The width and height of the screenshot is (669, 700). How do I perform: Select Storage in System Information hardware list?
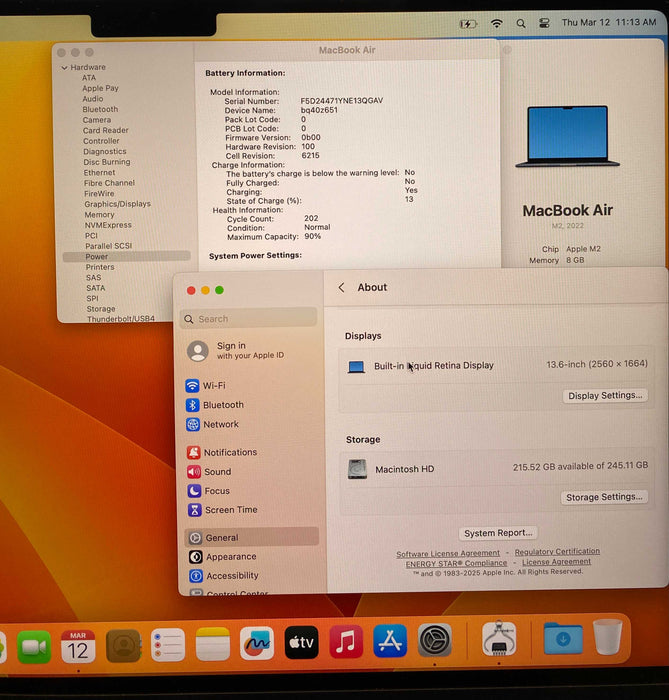[101, 309]
